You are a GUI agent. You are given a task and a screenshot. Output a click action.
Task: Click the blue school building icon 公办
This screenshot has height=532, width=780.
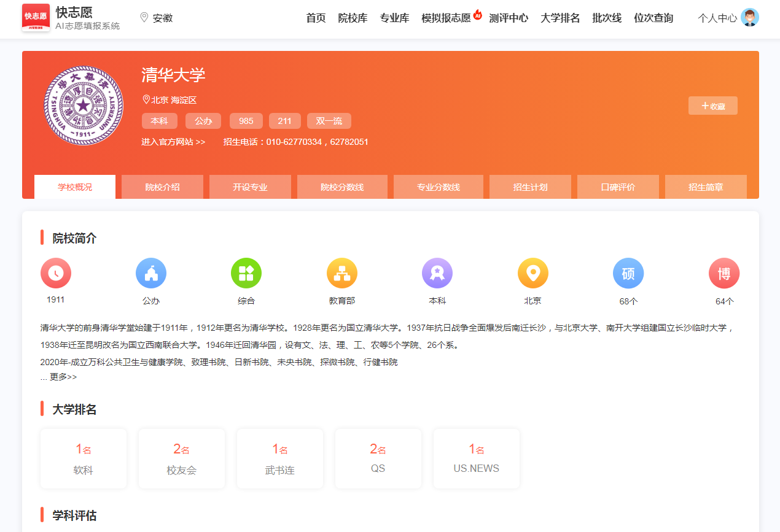tap(151, 273)
